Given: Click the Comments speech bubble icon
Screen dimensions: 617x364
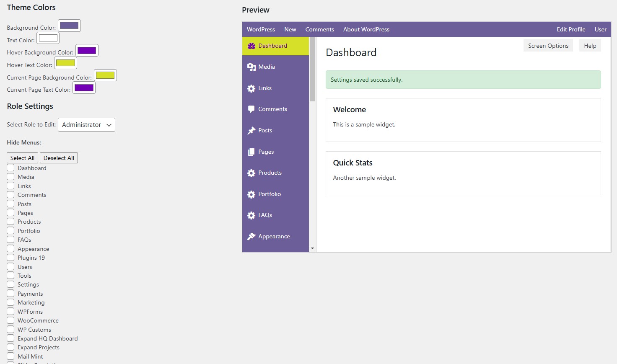Looking at the screenshot, I should point(251,109).
